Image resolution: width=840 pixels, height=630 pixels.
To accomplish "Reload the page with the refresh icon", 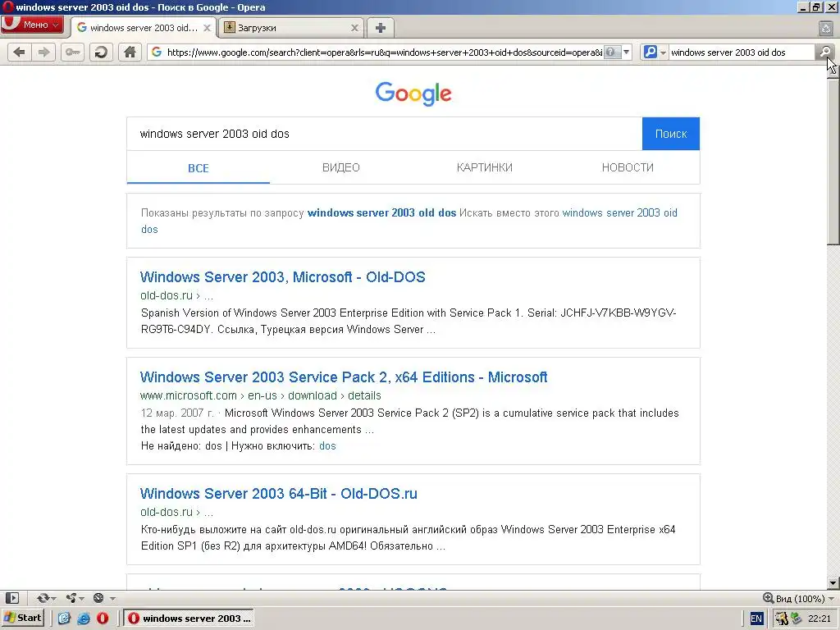I will pos(101,52).
